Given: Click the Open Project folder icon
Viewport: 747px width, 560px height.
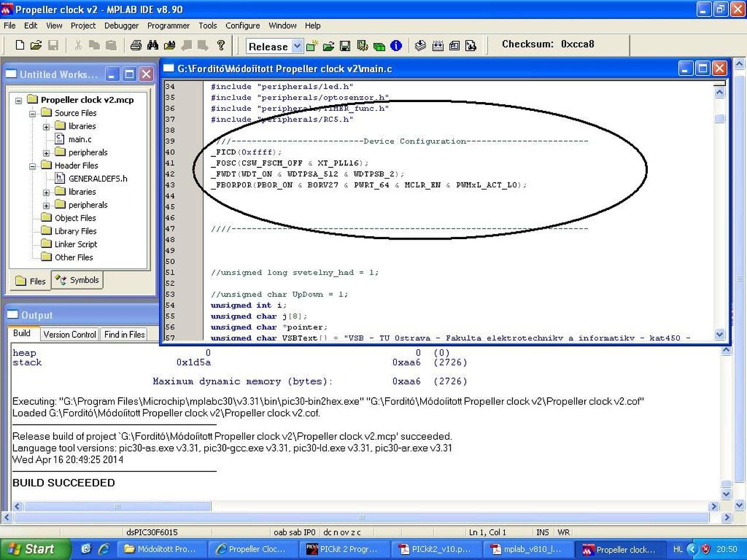Looking at the screenshot, I should (329, 45).
